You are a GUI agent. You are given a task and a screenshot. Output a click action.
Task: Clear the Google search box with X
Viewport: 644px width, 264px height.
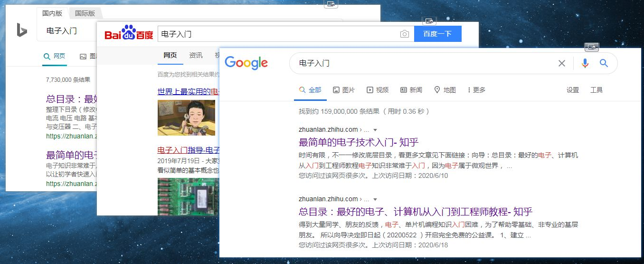point(561,63)
